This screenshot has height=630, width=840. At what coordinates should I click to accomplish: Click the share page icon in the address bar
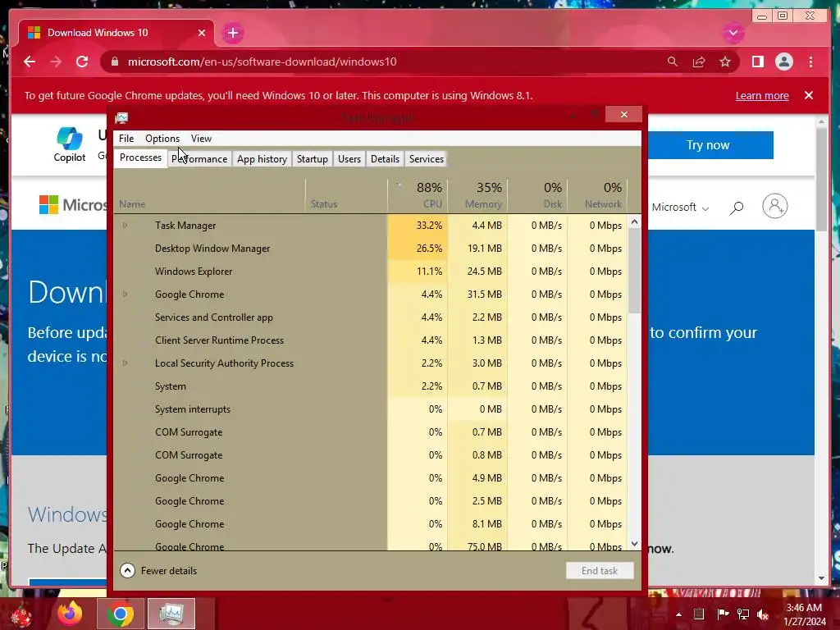click(699, 62)
